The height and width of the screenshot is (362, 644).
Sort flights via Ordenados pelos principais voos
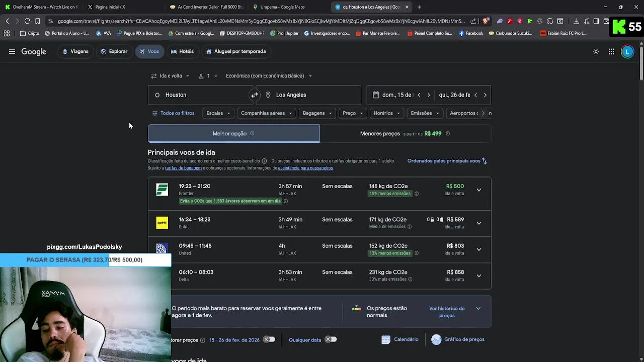(x=447, y=161)
